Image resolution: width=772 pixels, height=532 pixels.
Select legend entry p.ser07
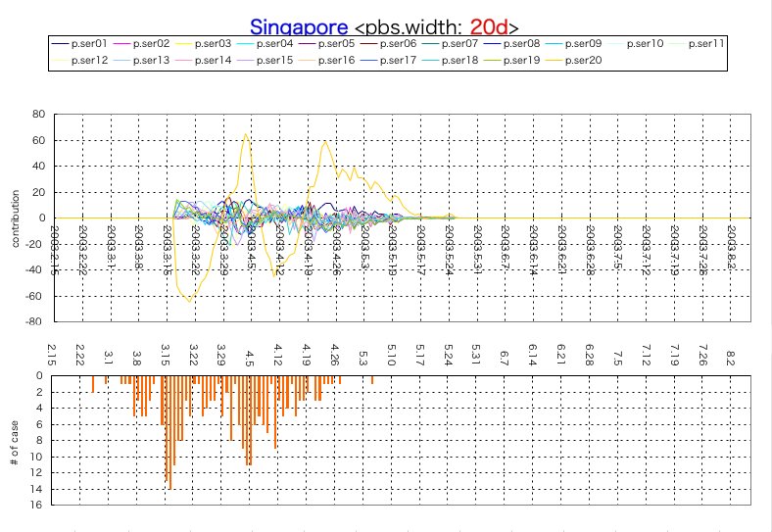[450, 44]
